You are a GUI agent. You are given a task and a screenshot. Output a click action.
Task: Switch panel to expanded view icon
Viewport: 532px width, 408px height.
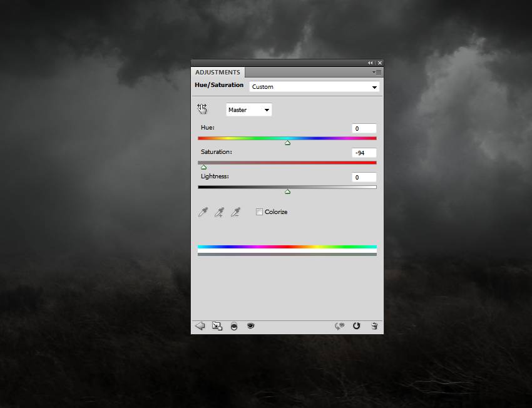217,326
